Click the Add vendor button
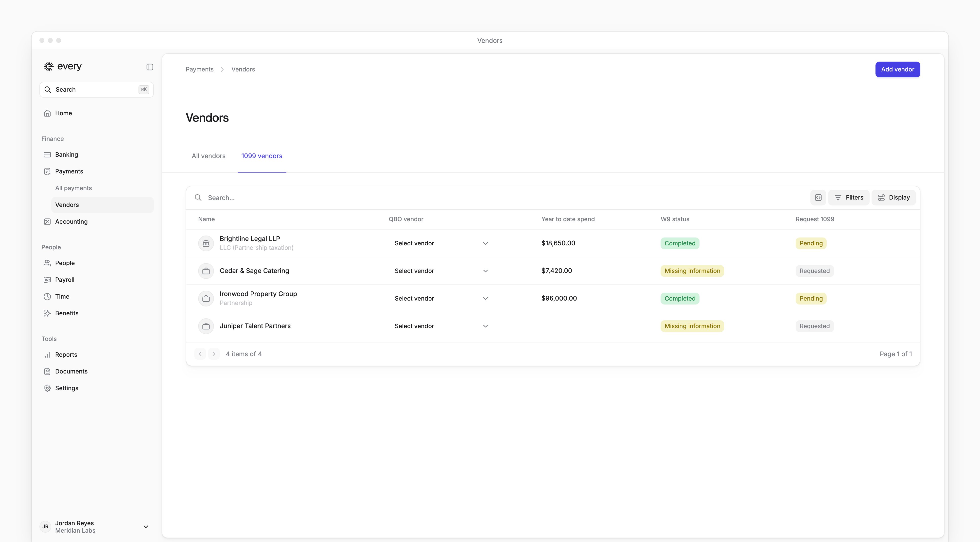This screenshot has height=542, width=980. point(897,69)
